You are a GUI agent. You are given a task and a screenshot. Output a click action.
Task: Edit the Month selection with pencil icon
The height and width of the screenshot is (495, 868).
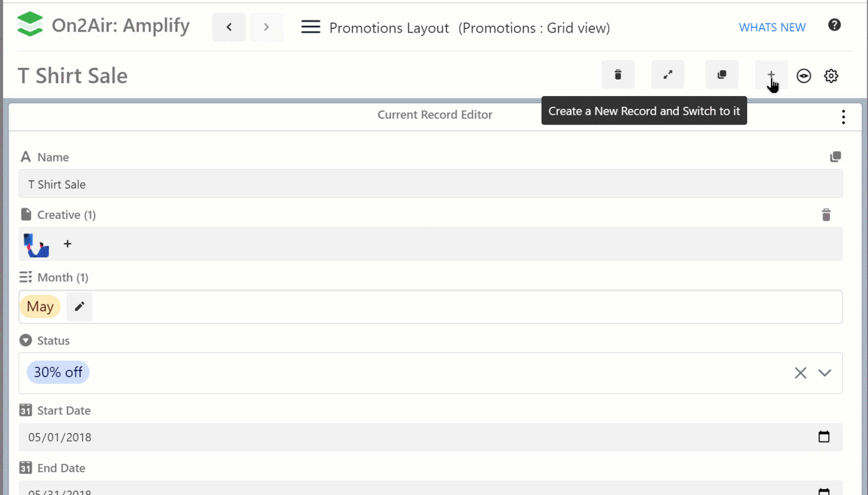79,306
